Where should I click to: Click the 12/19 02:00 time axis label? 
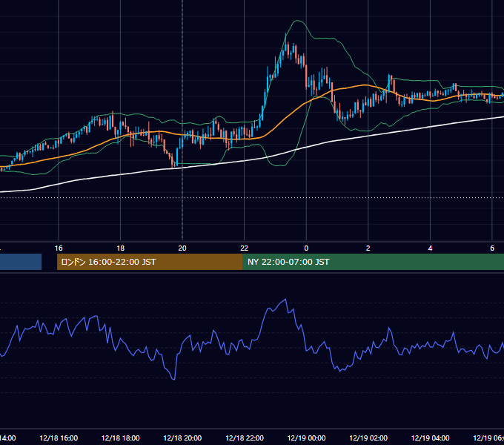[368, 438]
